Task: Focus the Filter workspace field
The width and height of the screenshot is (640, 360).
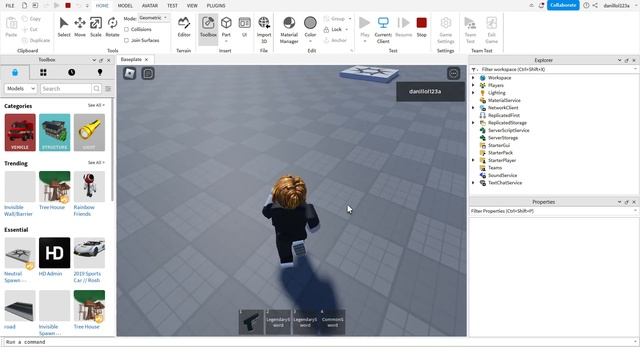Action: point(553,69)
